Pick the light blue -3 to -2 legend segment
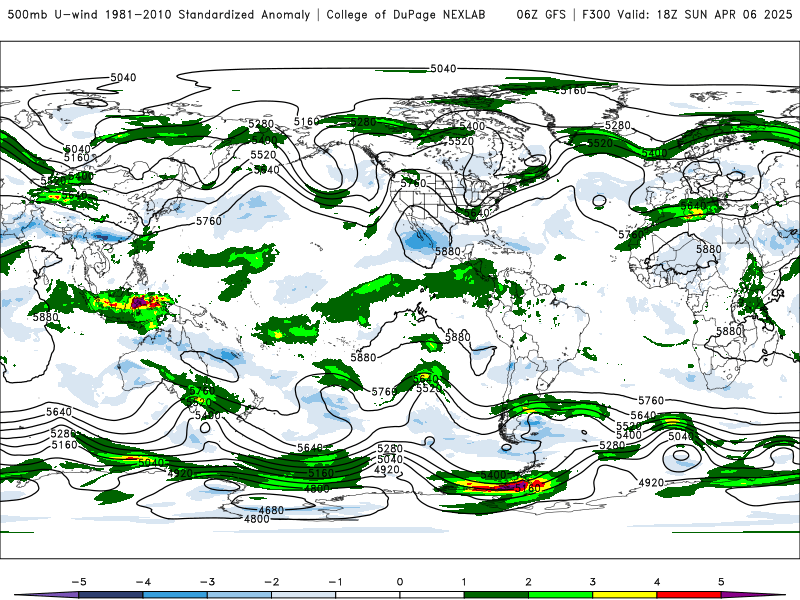 pos(239,595)
